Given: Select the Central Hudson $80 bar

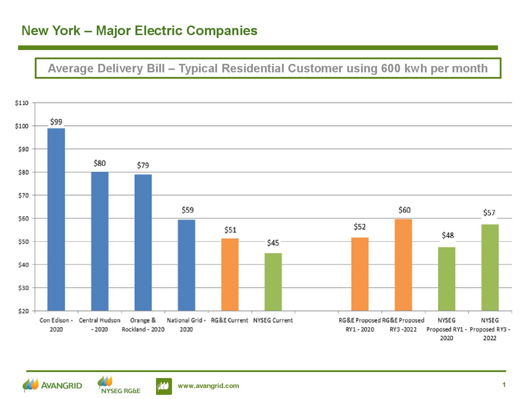Looking at the screenshot, I should 100,242.
